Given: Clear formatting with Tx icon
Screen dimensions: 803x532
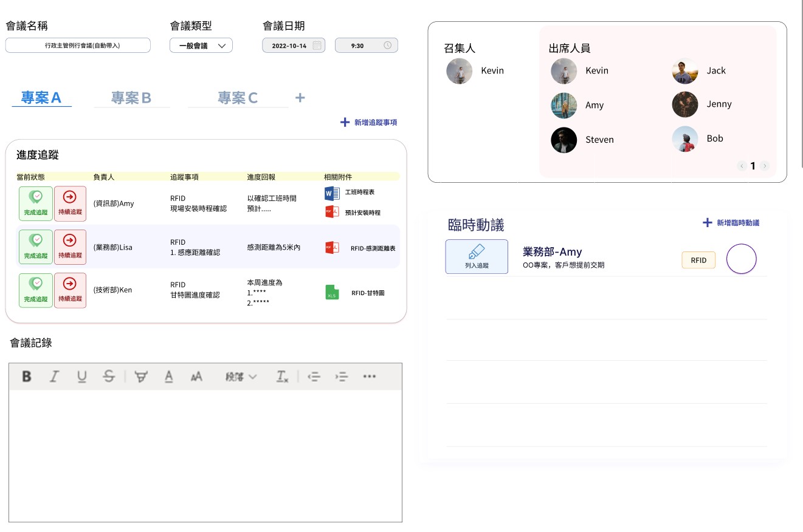Looking at the screenshot, I should tap(282, 377).
